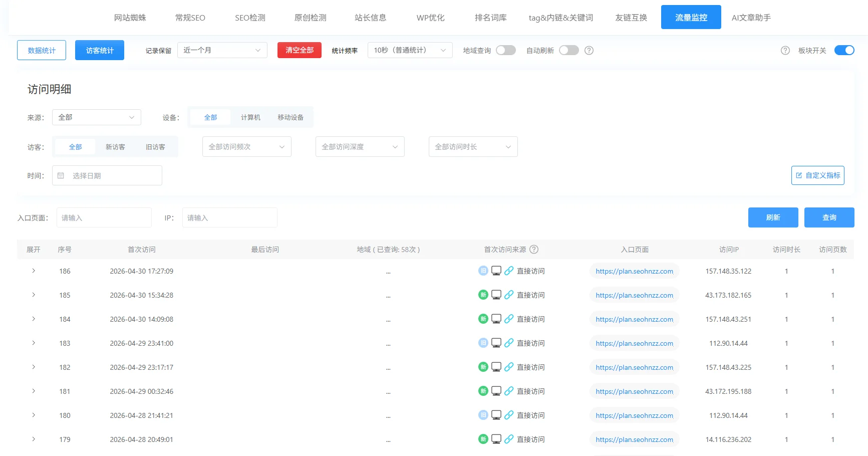Expand row 186 details
This screenshot has width=868, height=456.
coord(34,271)
